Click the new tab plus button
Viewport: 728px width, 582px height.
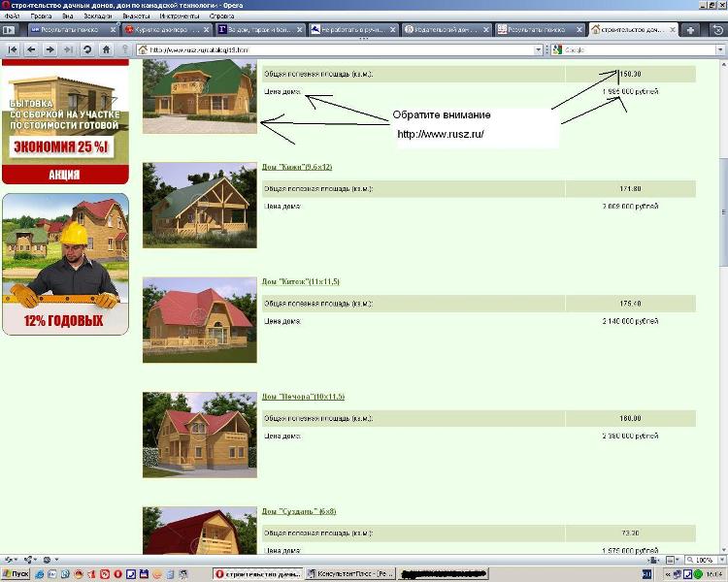691,30
